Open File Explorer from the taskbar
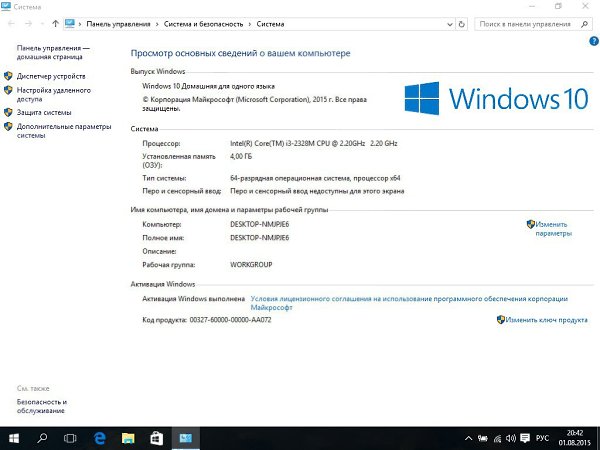 click(x=128, y=438)
